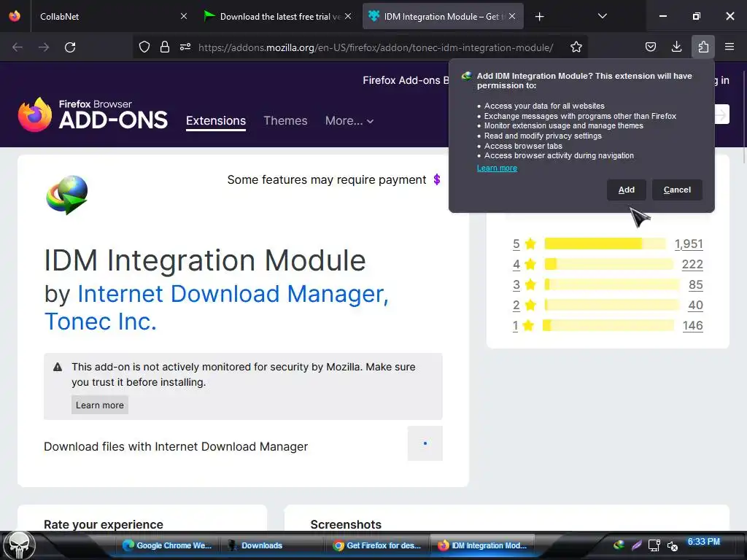Open the Internet Download Manager, Tonec Inc. author link

click(x=216, y=307)
